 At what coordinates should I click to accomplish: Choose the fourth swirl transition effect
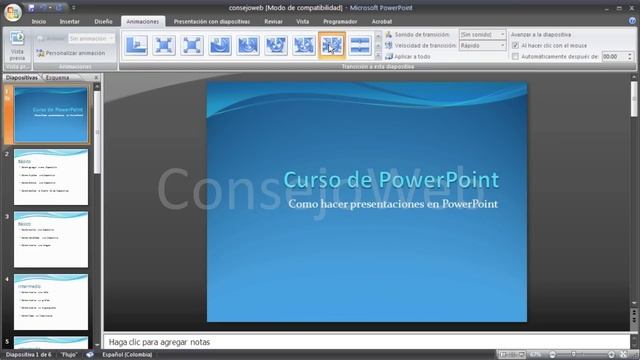click(x=220, y=45)
